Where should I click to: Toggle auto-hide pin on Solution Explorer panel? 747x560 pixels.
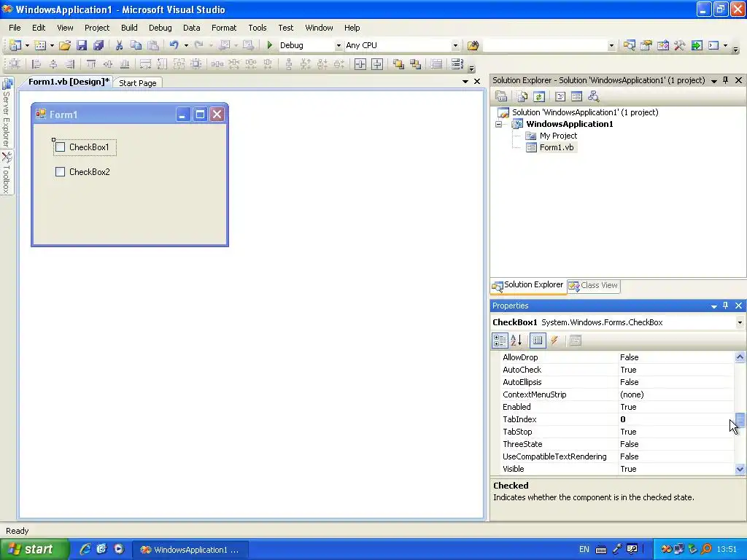pyautogui.click(x=726, y=80)
